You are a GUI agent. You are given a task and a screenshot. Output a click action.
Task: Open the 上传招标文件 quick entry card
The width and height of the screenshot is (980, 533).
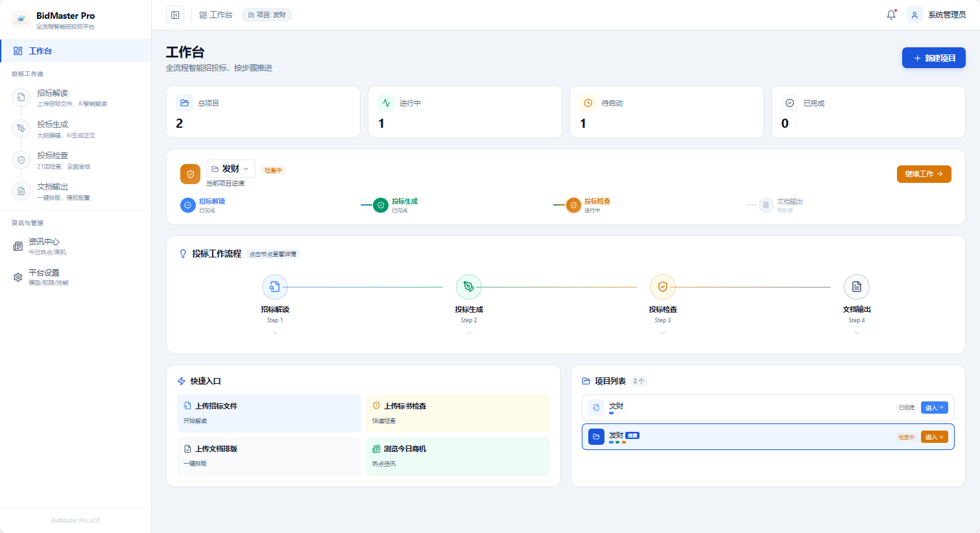pyautogui.click(x=269, y=413)
